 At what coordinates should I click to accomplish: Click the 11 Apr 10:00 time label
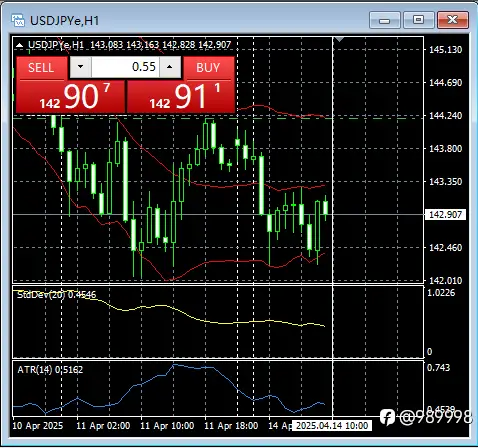click(x=167, y=426)
